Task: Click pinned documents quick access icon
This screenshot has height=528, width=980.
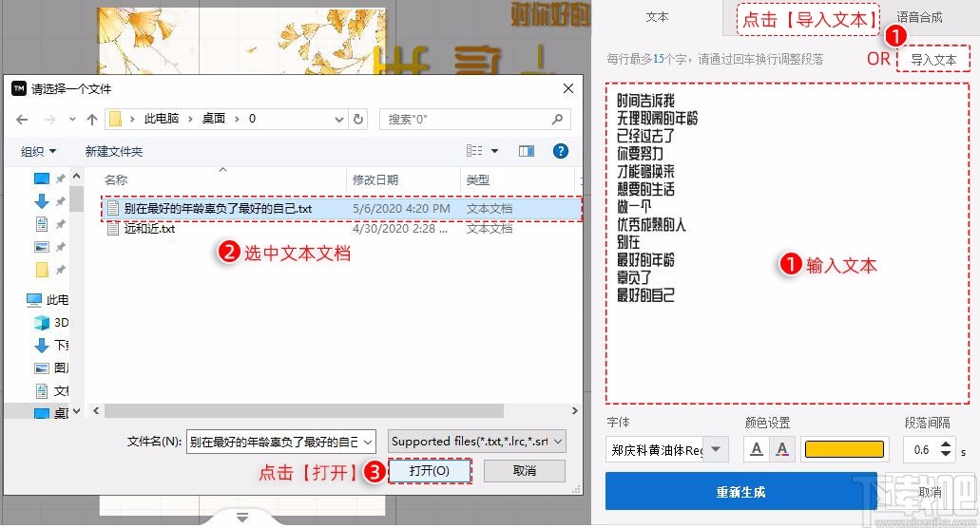Action: pyautogui.click(x=41, y=224)
